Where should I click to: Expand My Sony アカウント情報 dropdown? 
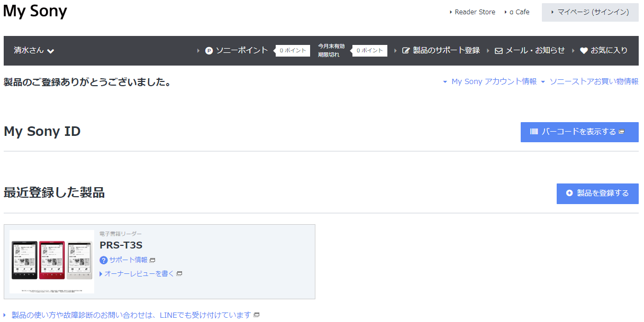(x=489, y=81)
